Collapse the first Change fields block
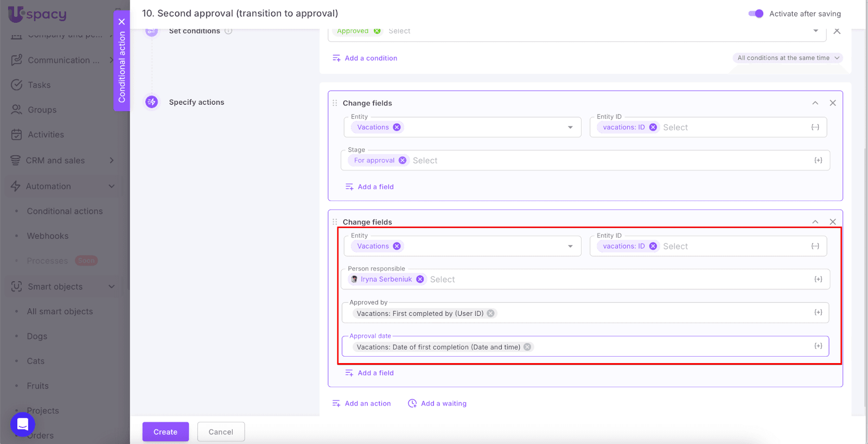 point(815,103)
